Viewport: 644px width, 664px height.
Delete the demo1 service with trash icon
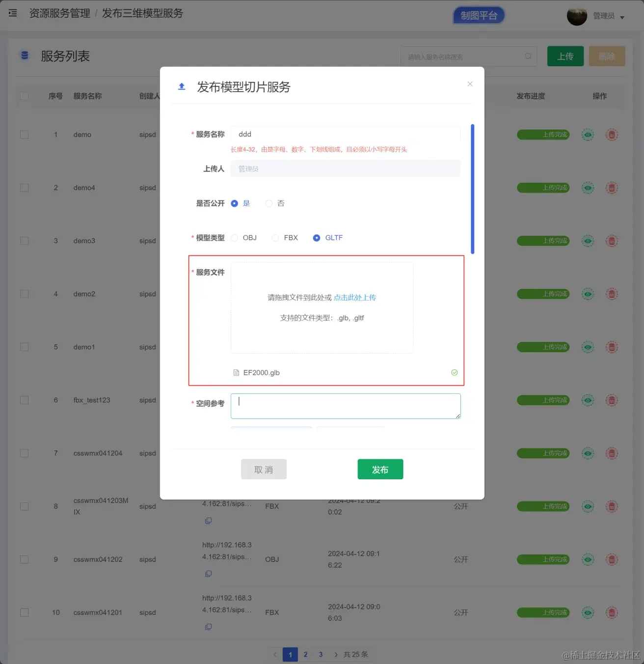(612, 347)
